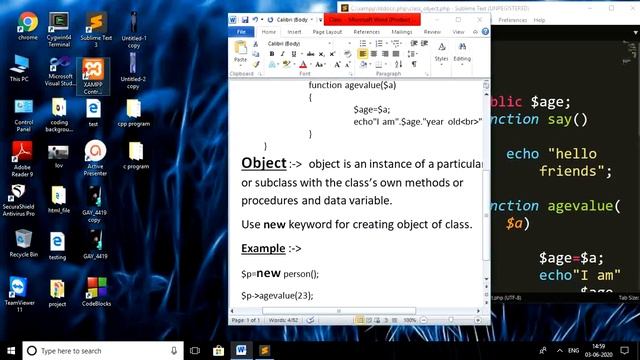Viewport: 640px width, 360px height.
Task: Shrink font size with small A
Action: (348, 64)
